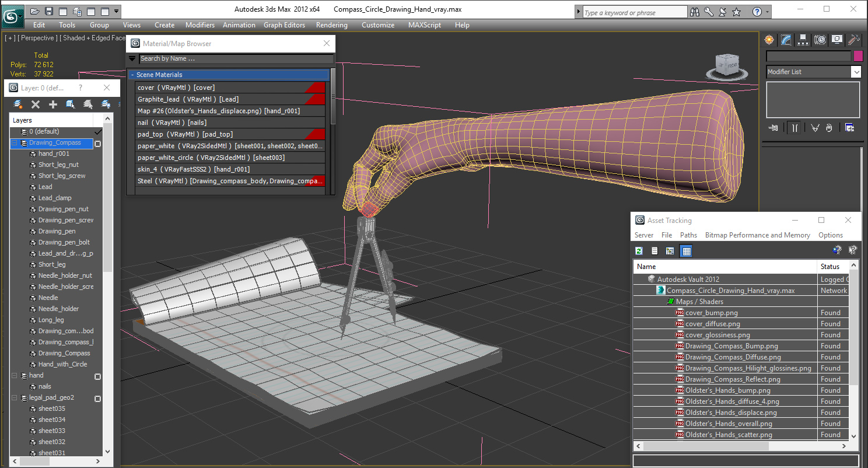Open the Create command panel tab
868x468 pixels.
(769, 40)
